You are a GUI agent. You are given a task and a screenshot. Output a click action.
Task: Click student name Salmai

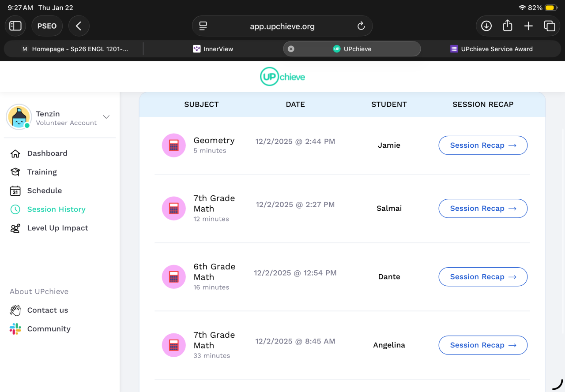point(389,209)
